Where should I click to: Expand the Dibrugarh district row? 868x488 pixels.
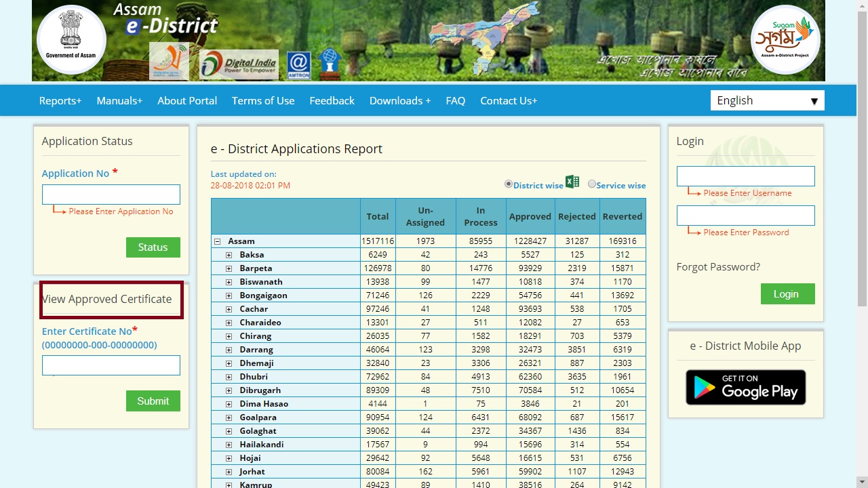[x=229, y=390]
